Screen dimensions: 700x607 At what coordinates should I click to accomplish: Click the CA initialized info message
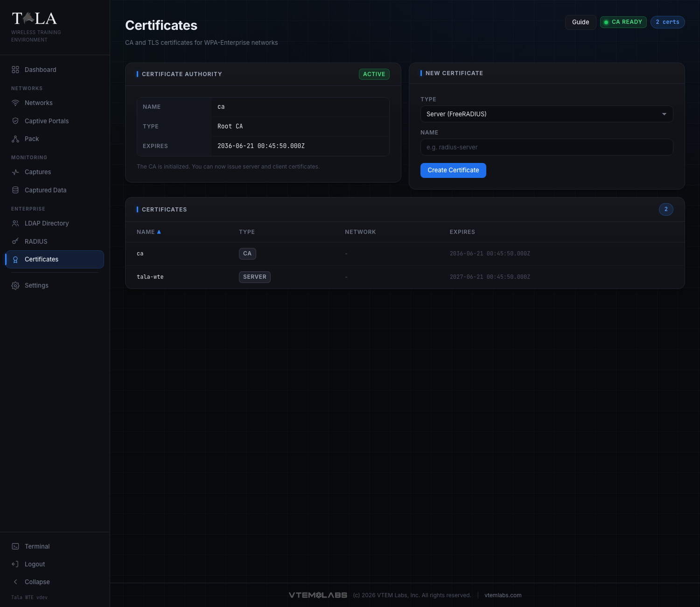pyautogui.click(x=228, y=167)
